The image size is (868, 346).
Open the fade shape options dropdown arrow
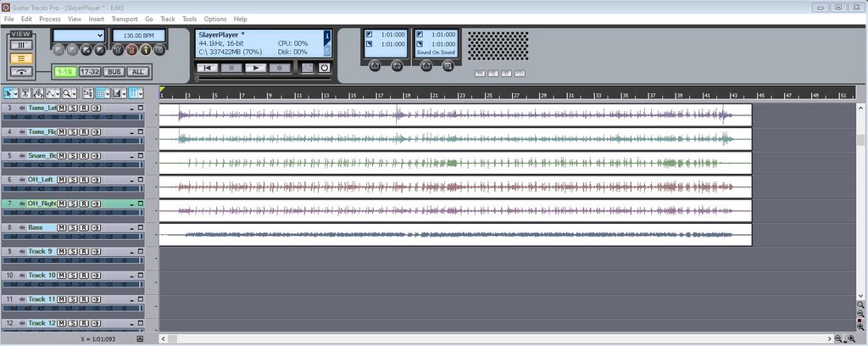click(125, 93)
